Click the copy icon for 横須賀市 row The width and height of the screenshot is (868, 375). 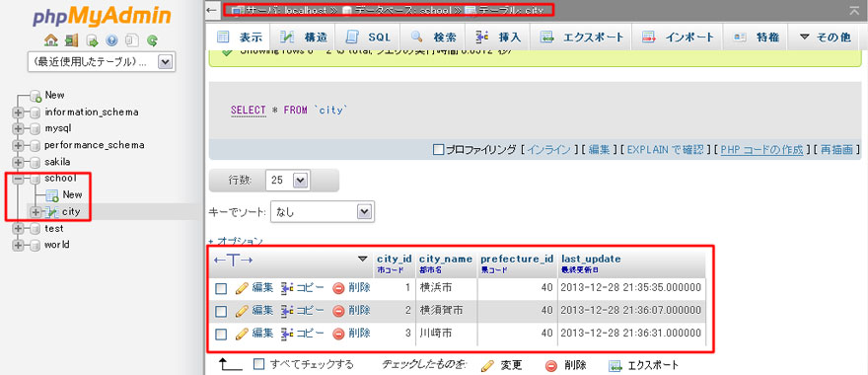pos(287,310)
